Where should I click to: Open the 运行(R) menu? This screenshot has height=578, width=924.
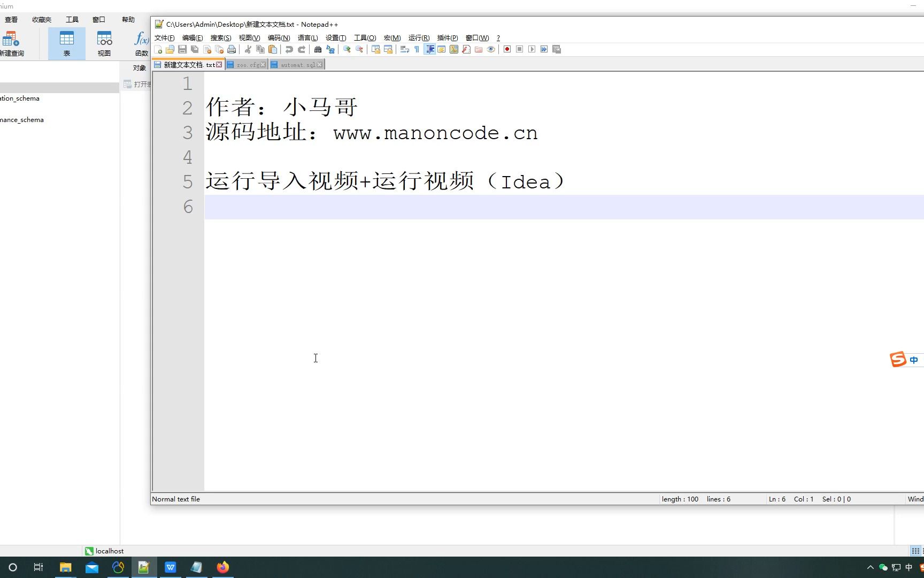(x=419, y=38)
